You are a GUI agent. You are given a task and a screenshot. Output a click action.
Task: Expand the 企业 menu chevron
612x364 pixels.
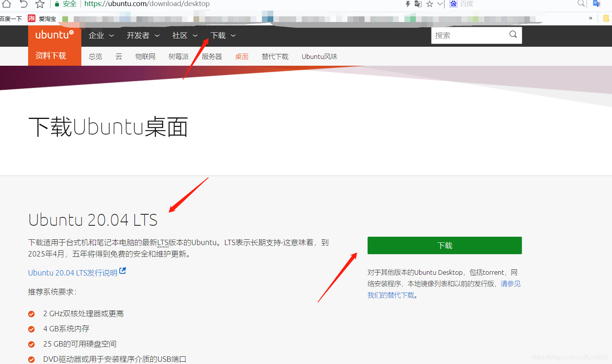[x=111, y=36]
